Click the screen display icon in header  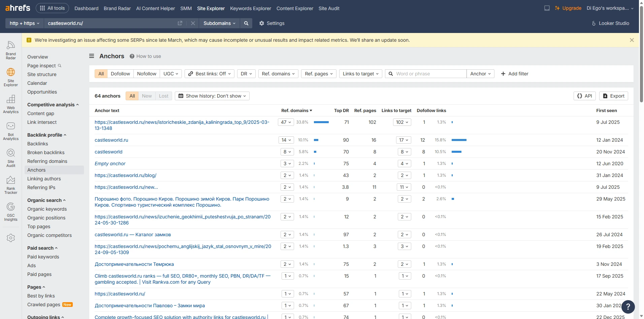click(x=547, y=8)
